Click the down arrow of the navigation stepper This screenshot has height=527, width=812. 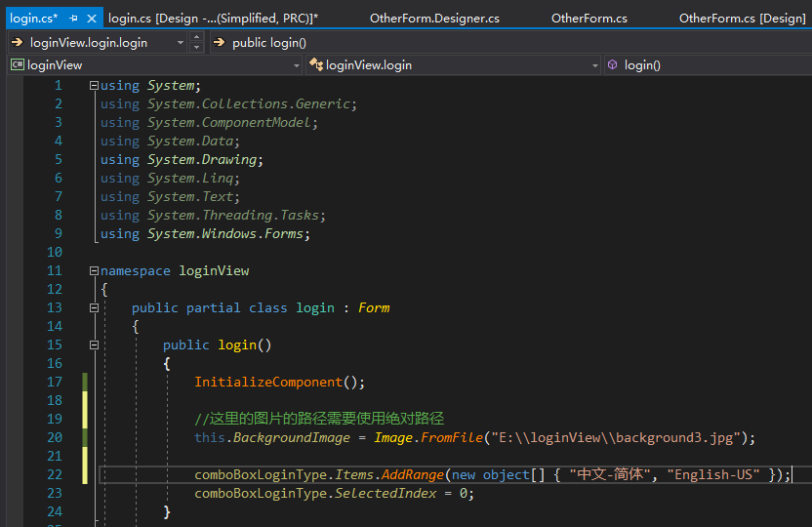[x=196, y=48]
